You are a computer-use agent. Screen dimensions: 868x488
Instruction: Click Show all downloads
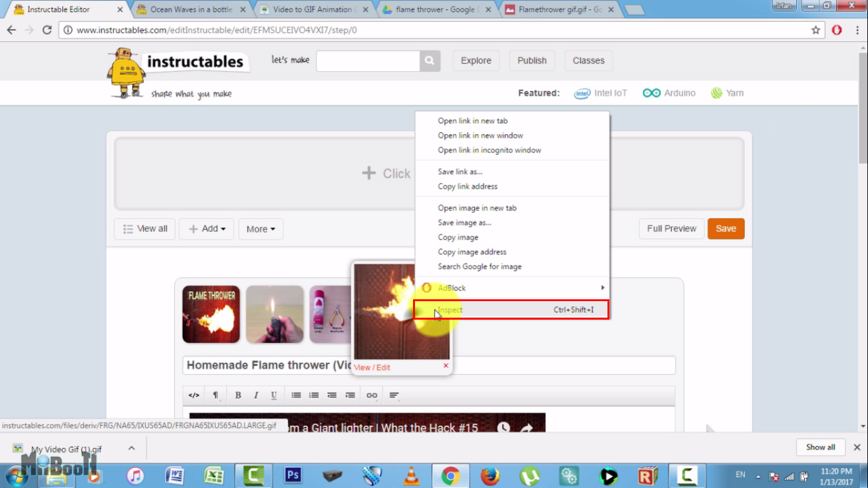(x=820, y=447)
